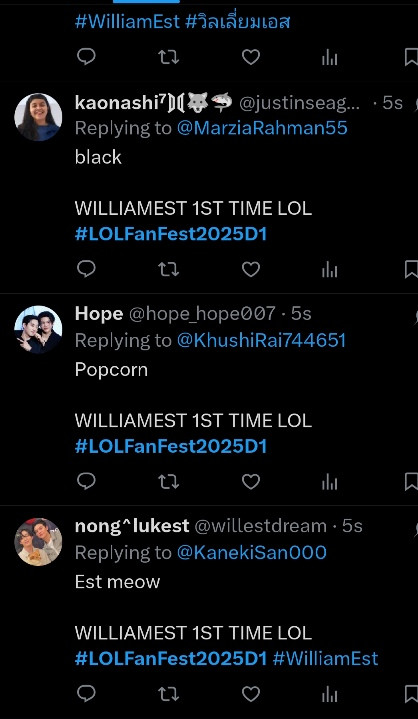Open #LOLFanFest2025D1 hashtag in Hope's tweet
The width and height of the screenshot is (418, 719).
click(x=171, y=447)
